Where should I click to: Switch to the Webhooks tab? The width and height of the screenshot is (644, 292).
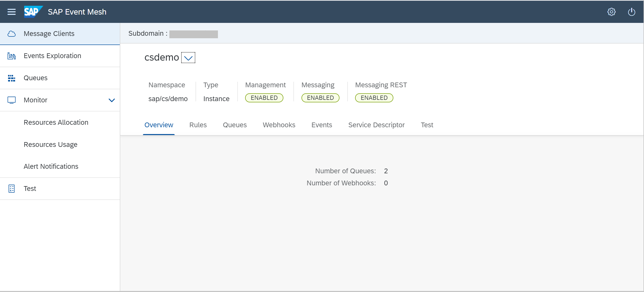point(279,125)
